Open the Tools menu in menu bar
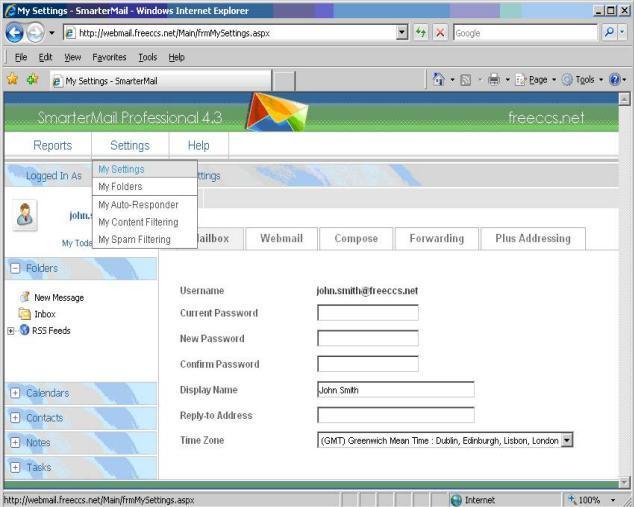 point(148,57)
